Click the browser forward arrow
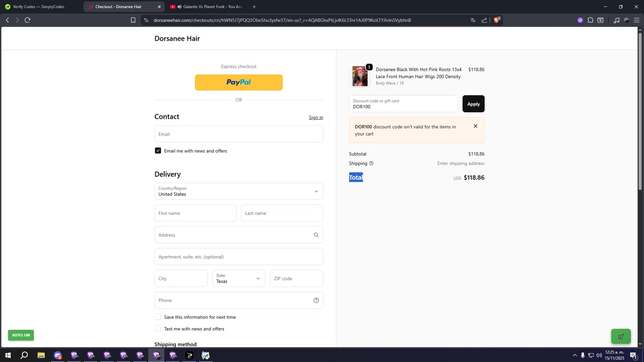The height and width of the screenshot is (362, 644). pyautogui.click(x=17, y=20)
